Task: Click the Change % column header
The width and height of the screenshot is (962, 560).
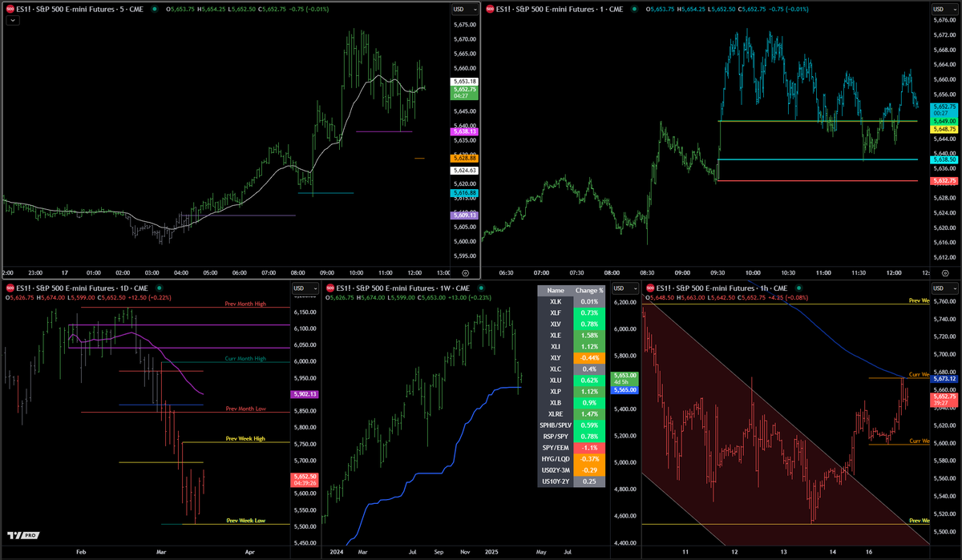Action: [589, 291]
